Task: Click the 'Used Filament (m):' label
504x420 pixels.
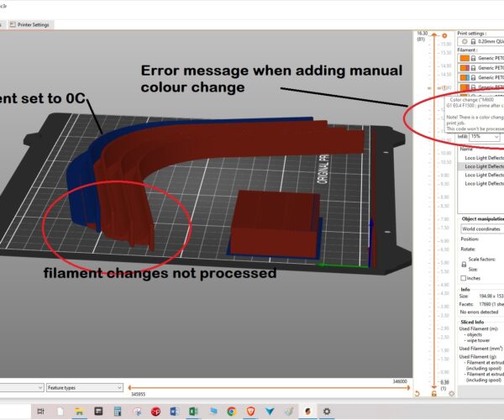Action: (479, 328)
